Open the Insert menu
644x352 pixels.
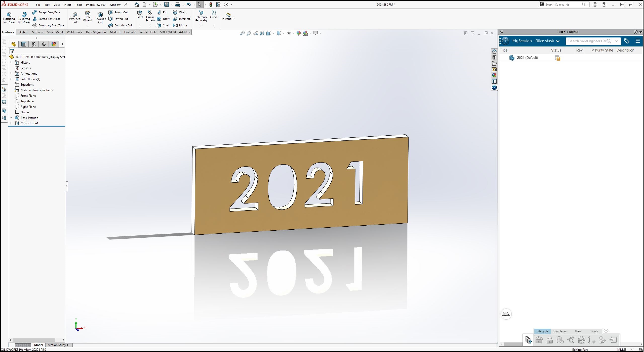click(x=67, y=5)
